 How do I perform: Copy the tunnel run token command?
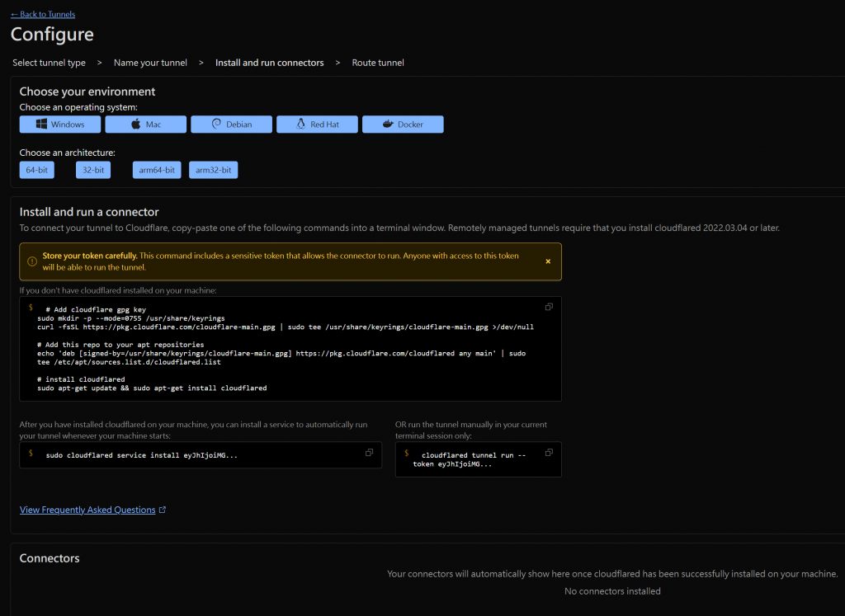(549, 453)
